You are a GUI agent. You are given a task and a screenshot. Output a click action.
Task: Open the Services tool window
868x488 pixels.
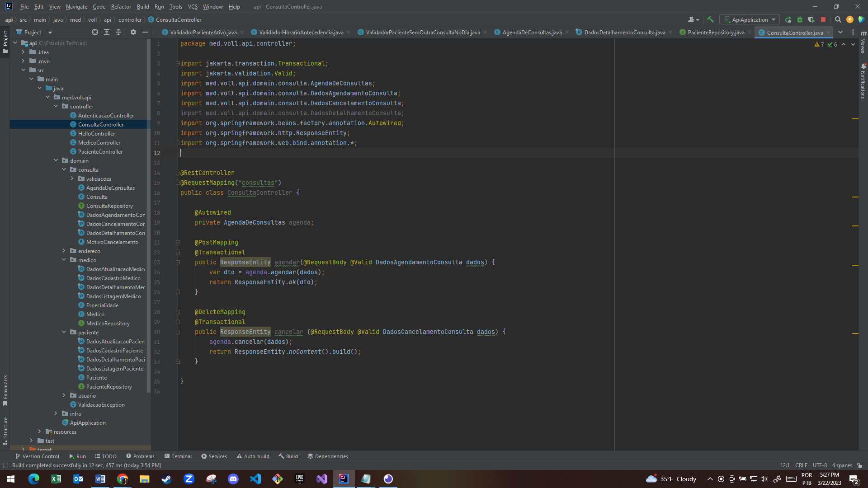[x=214, y=456]
